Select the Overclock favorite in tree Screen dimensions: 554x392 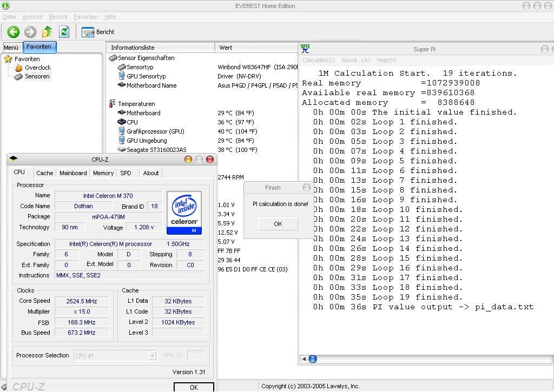[38, 68]
